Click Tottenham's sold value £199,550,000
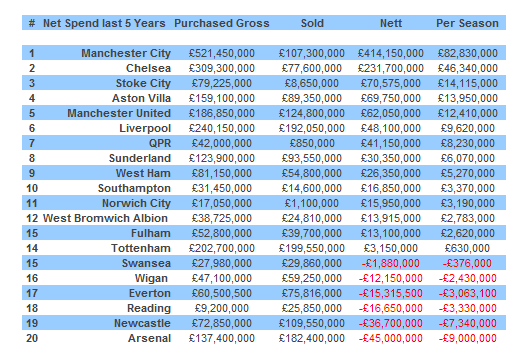This screenshot has height=360, width=523. coord(312,248)
